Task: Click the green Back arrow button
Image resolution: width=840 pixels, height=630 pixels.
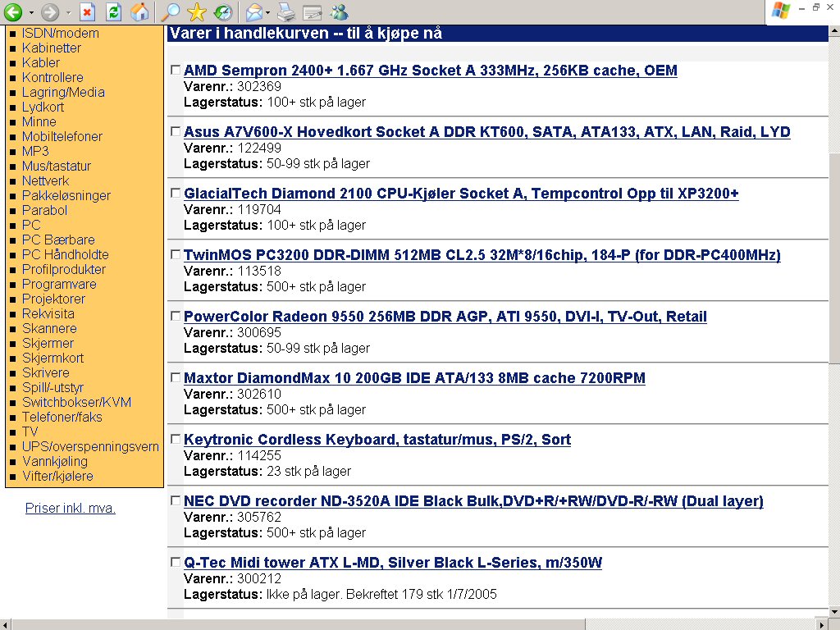Action: (13, 11)
